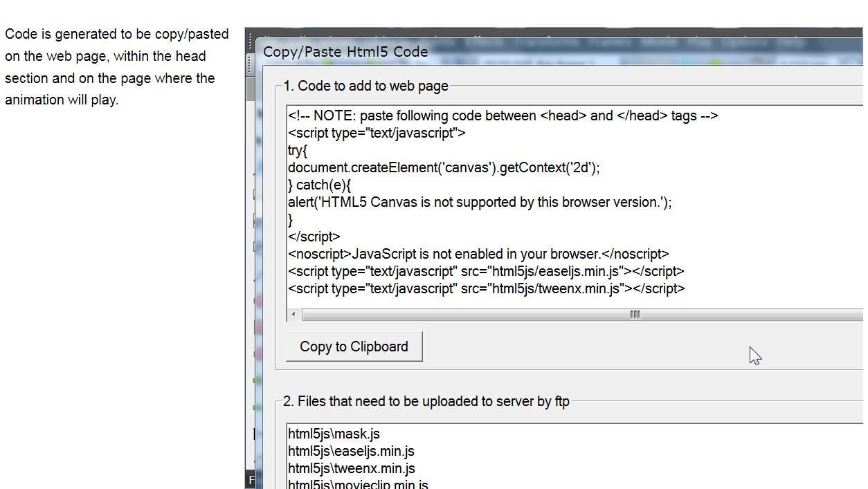Click the NOTE comment line in code box

pyautogui.click(x=503, y=116)
